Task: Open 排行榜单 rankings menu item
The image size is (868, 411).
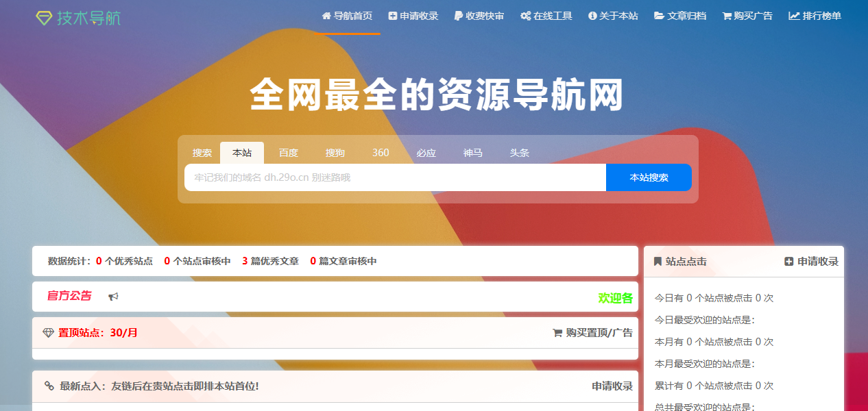Action: 815,16
